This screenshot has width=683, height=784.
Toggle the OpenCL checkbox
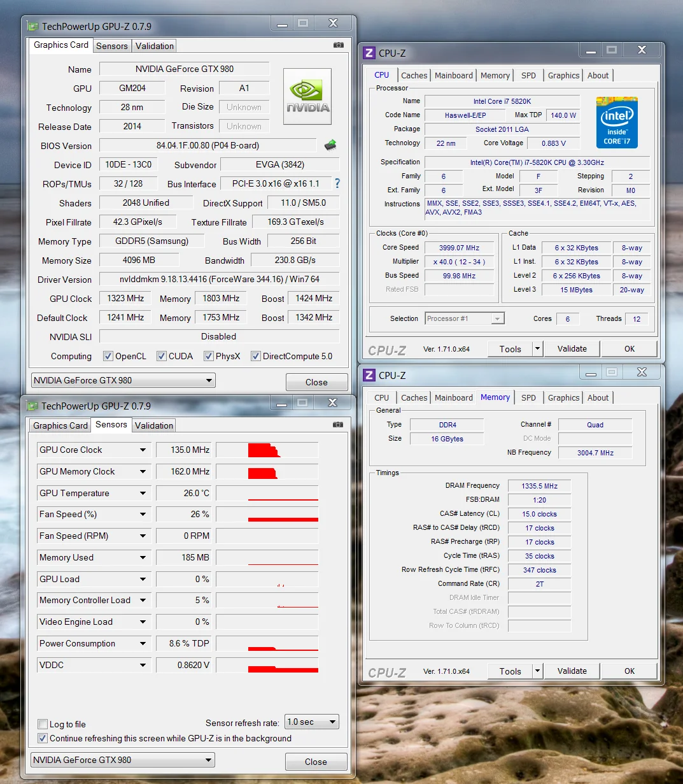click(108, 356)
